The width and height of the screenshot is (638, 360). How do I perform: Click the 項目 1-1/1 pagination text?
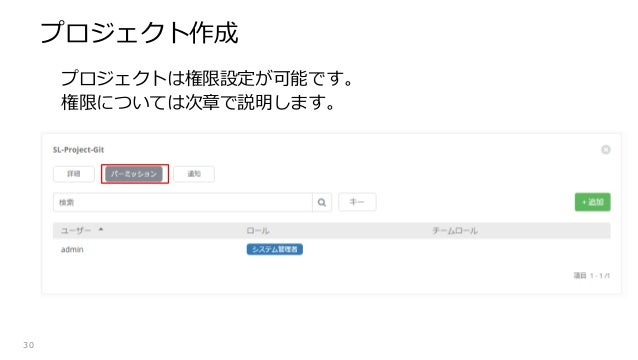[x=592, y=276]
